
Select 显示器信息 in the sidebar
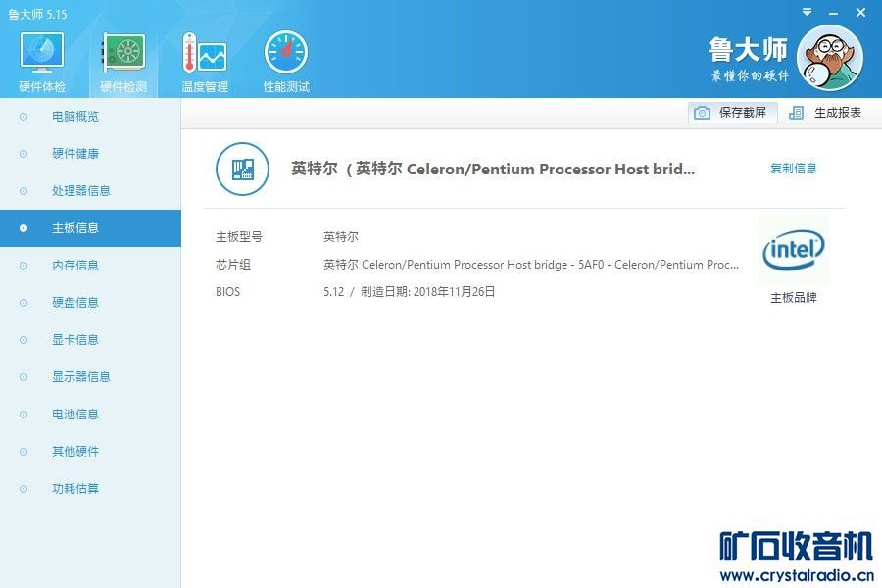click(90, 376)
